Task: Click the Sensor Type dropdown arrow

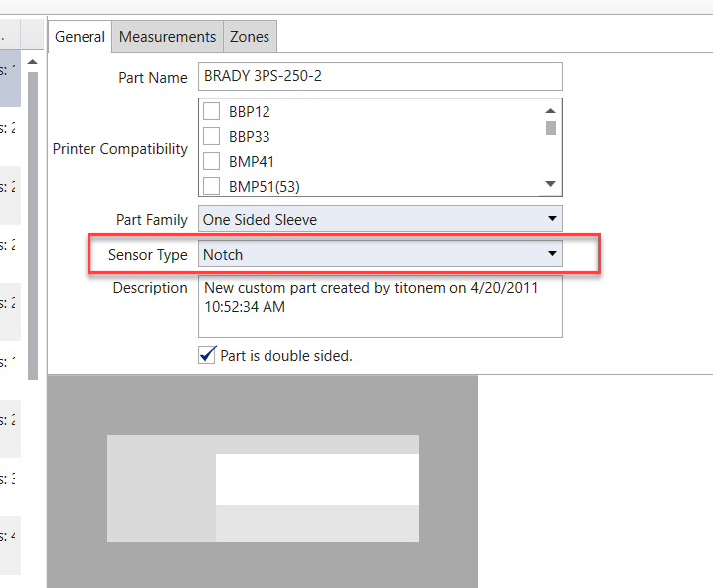Action: coord(552,254)
